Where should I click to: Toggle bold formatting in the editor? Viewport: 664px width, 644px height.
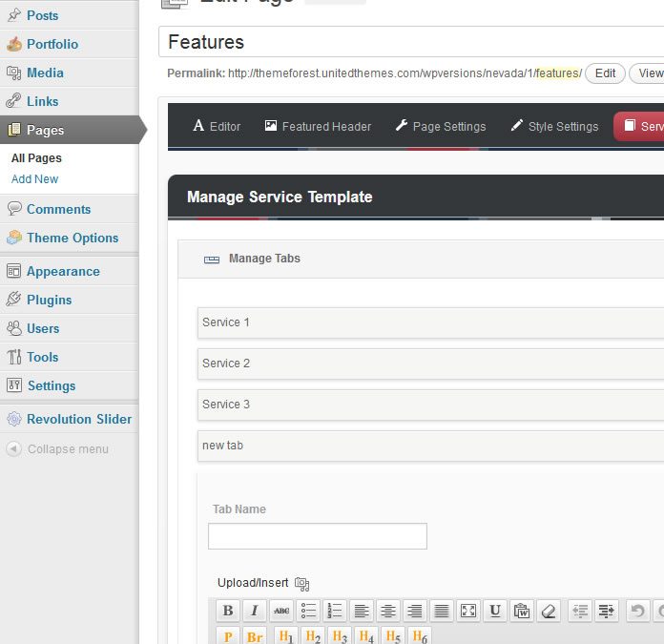point(228,612)
